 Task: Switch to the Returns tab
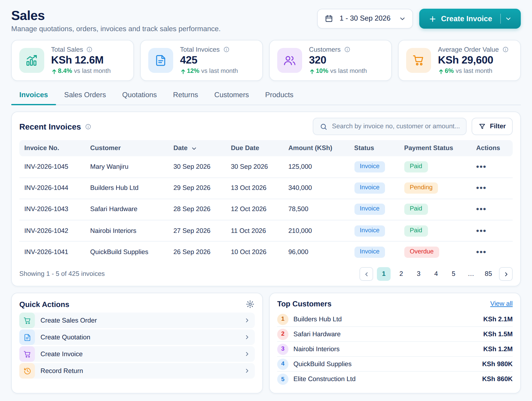click(186, 95)
